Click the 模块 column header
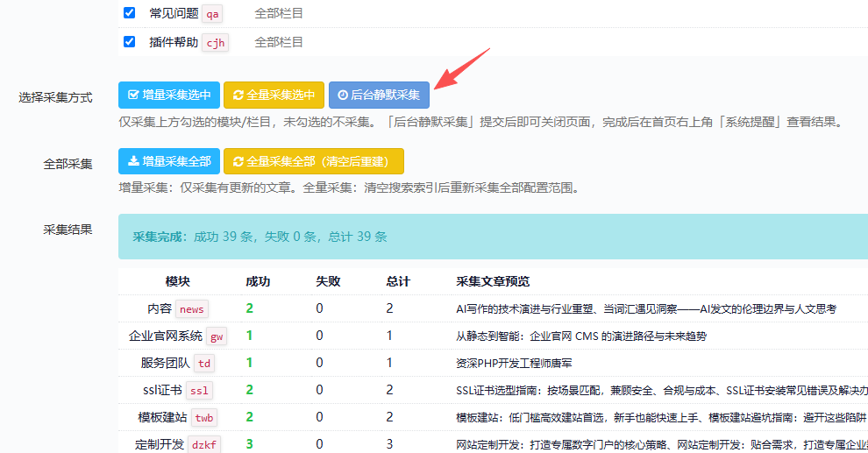This screenshot has width=868, height=453. [178, 281]
